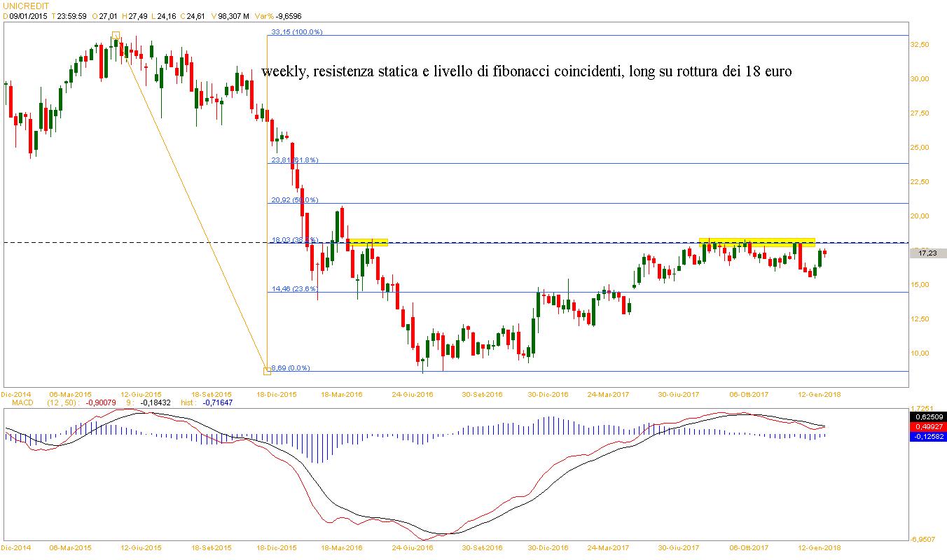947x560 pixels.
Task: Select the 8,69 (0.0%) Fibonacci label
Action: (x=291, y=367)
